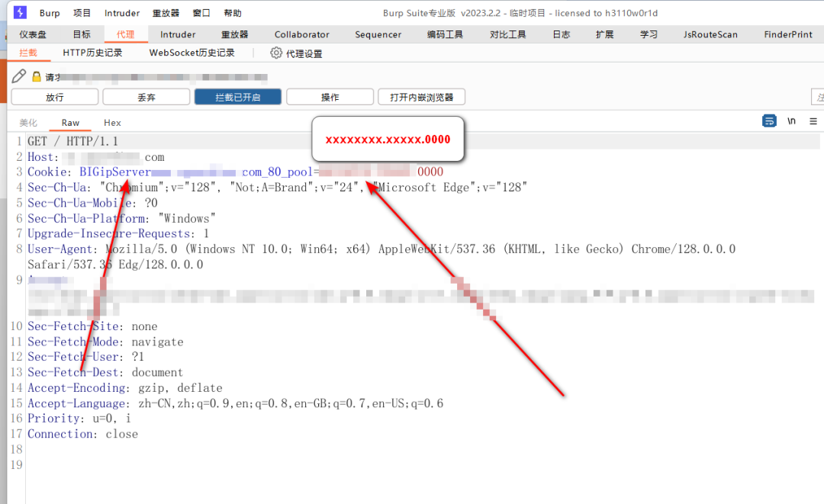Click the Cookie BIGipServer header line
The image size is (824, 504).
(x=236, y=172)
